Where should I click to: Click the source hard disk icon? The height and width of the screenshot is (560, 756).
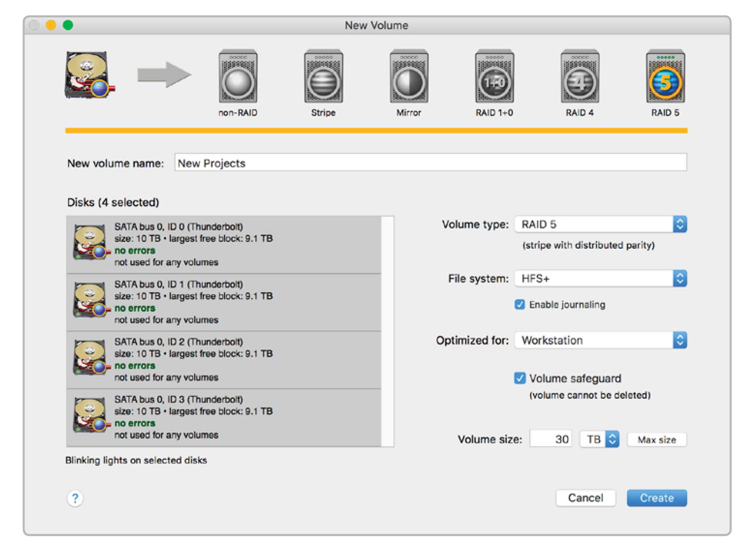point(88,75)
